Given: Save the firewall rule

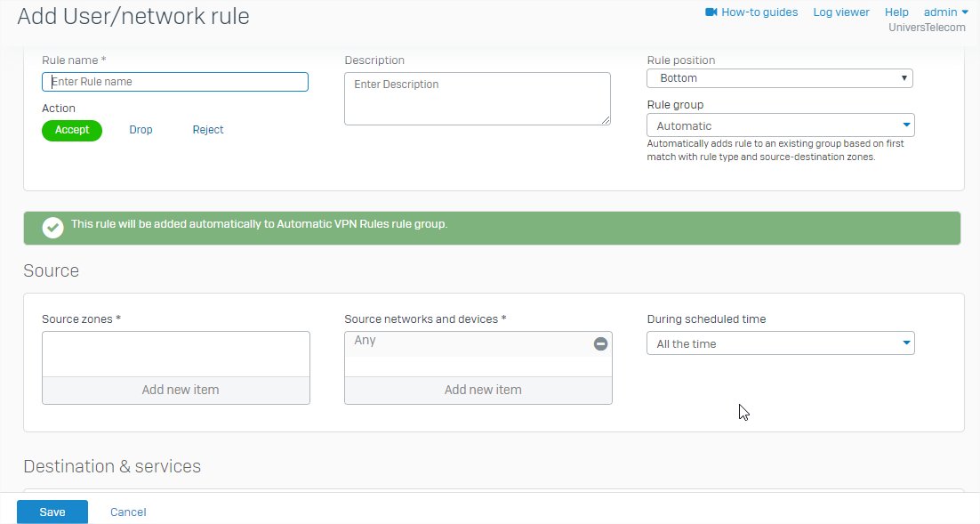Looking at the screenshot, I should point(52,512).
